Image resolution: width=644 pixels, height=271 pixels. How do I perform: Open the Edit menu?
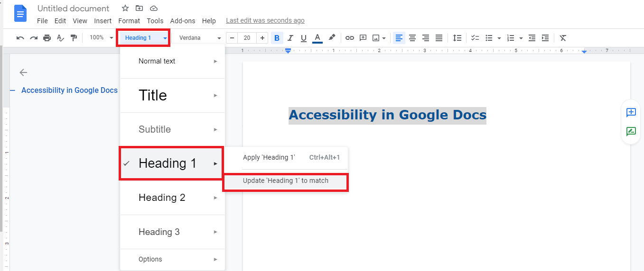coord(60,21)
